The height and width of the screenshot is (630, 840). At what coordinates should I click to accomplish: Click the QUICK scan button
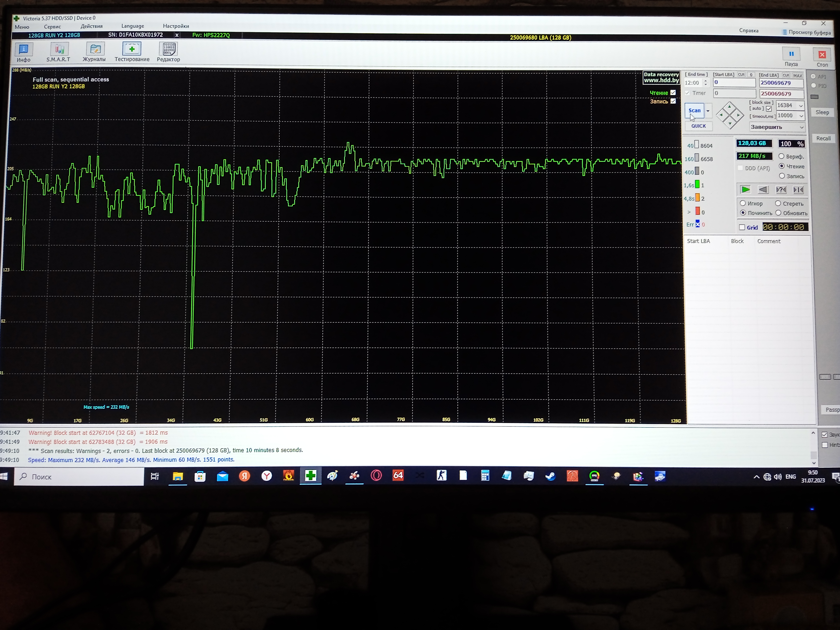point(698,126)
